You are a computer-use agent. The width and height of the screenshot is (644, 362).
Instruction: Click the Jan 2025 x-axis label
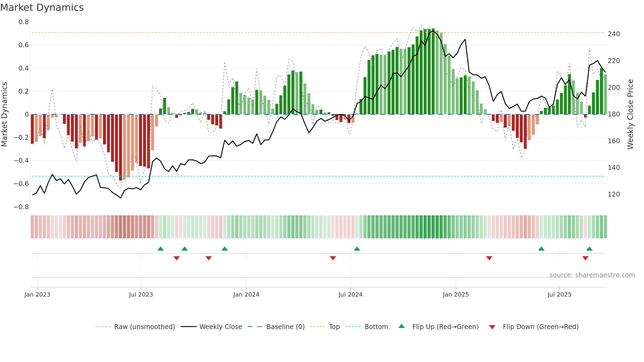point(456,294)
